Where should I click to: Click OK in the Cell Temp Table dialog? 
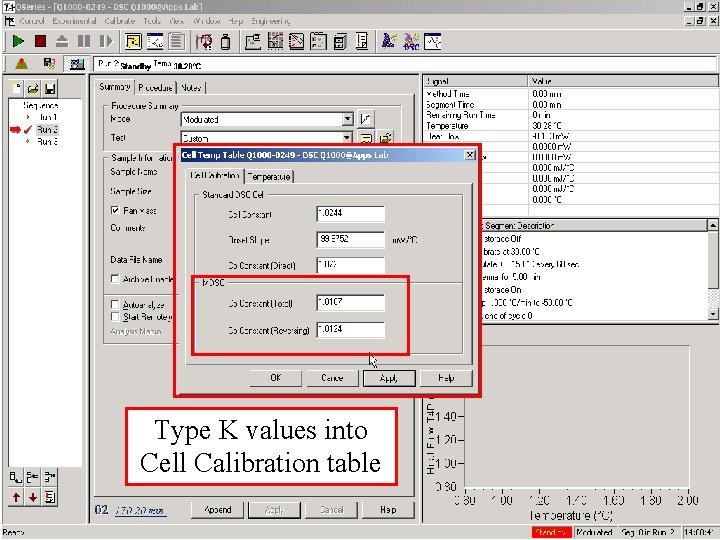pos(276,378)
